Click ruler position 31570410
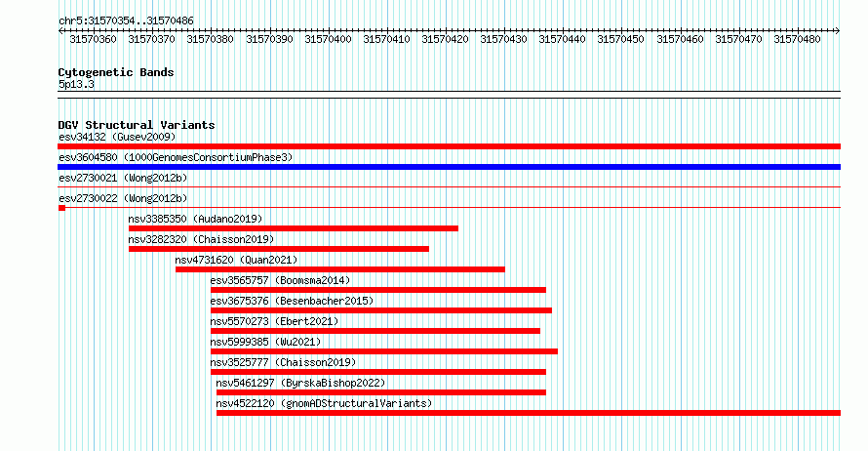 (386, 39)
